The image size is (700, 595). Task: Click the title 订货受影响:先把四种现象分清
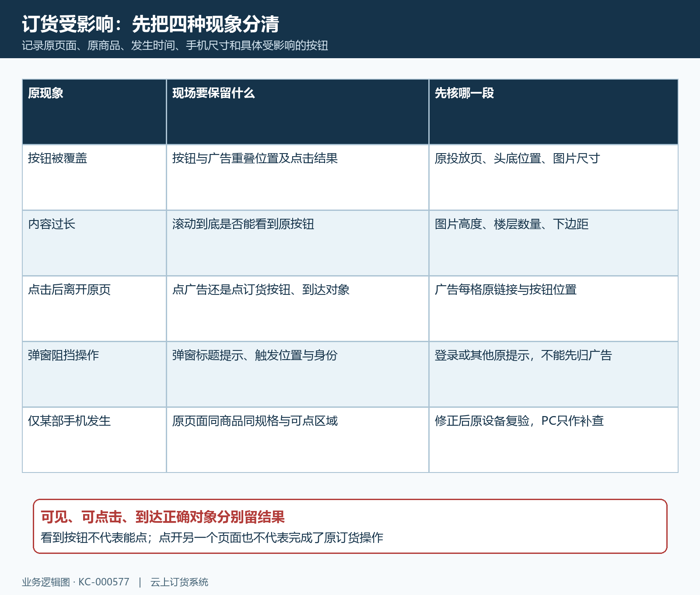[150, 24]
